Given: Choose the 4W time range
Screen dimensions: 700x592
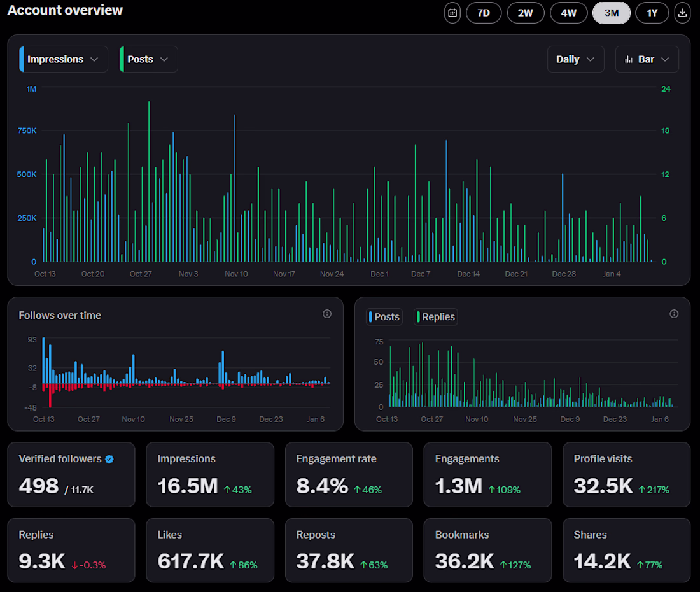Looking at the screenshot, I should click(x=568, y=13).
